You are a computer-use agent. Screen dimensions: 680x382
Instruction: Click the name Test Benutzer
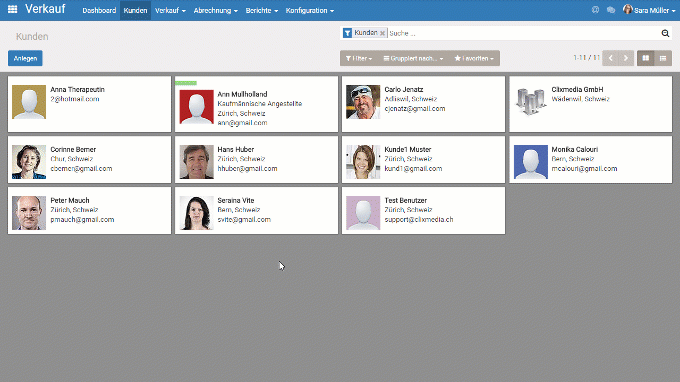click(x=405, y=200)
